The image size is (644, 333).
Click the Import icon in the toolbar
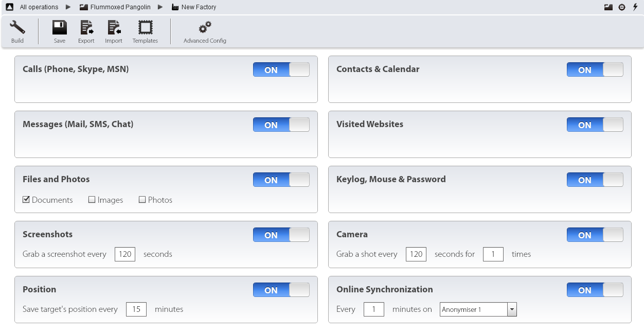coord(114,28)
